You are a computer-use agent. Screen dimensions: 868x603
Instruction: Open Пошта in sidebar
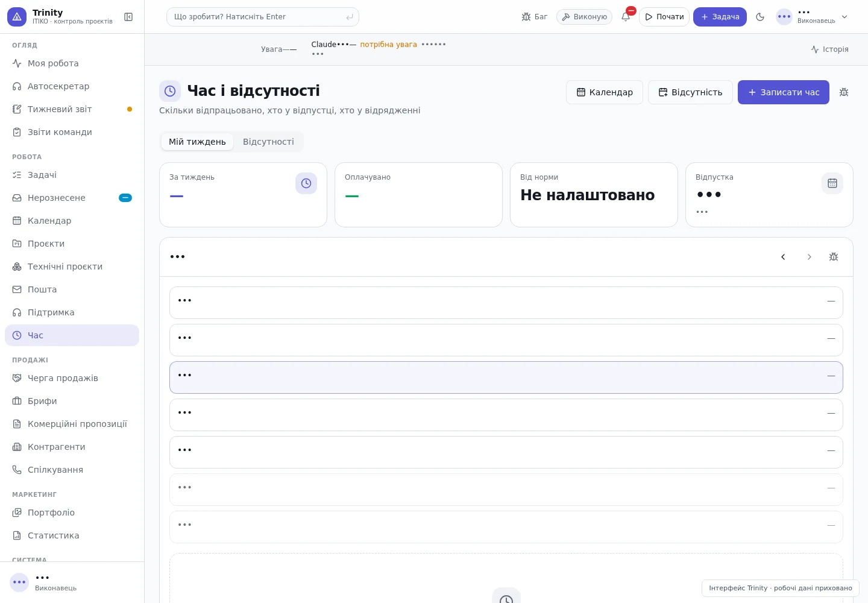72,289
